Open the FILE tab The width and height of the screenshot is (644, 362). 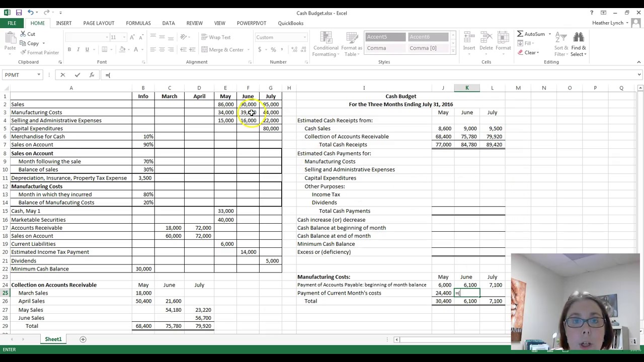[12, 23]
